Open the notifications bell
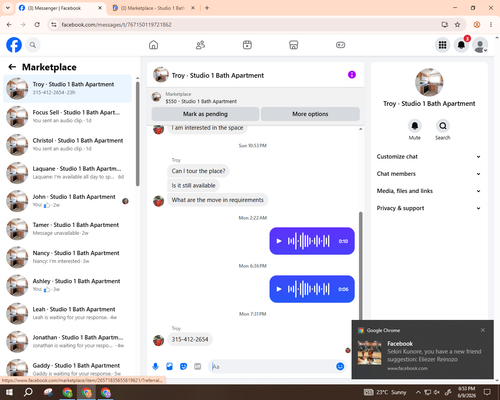500x400 pixels. pos(461,45)
